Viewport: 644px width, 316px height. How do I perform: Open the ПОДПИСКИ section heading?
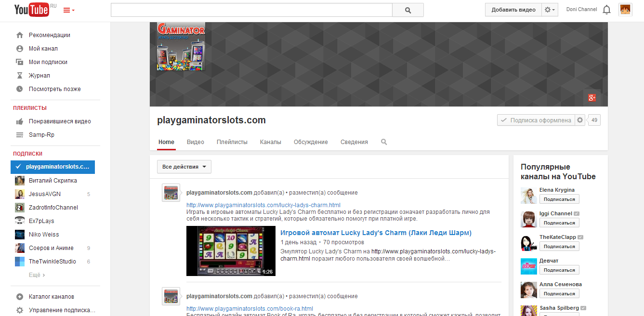coord(28,154)
